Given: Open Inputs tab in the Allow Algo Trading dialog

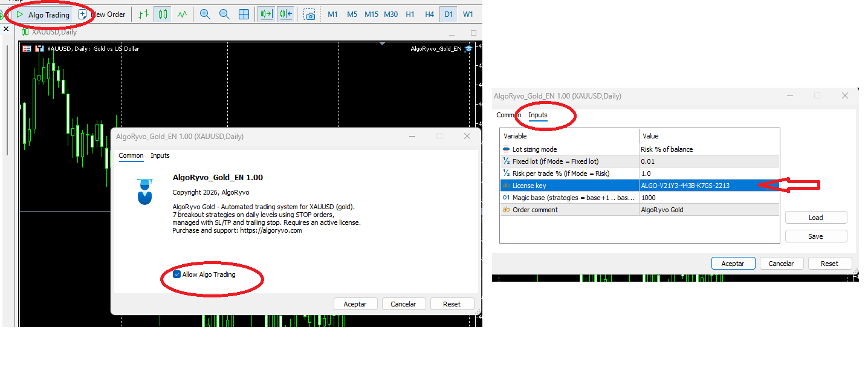Looking at the screenshot, I should (x=160, y=155).
